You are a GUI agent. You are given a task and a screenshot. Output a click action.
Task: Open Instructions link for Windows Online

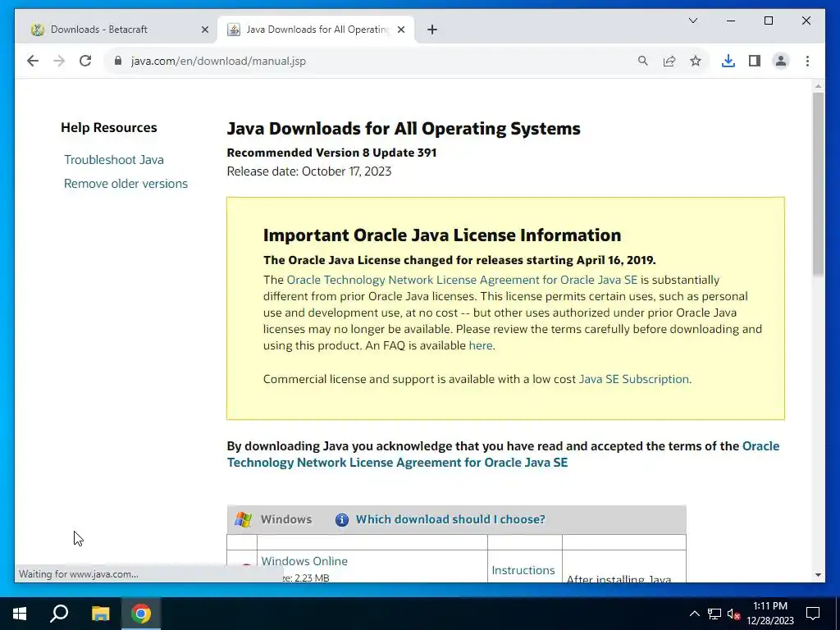click(x=523, y=570)
